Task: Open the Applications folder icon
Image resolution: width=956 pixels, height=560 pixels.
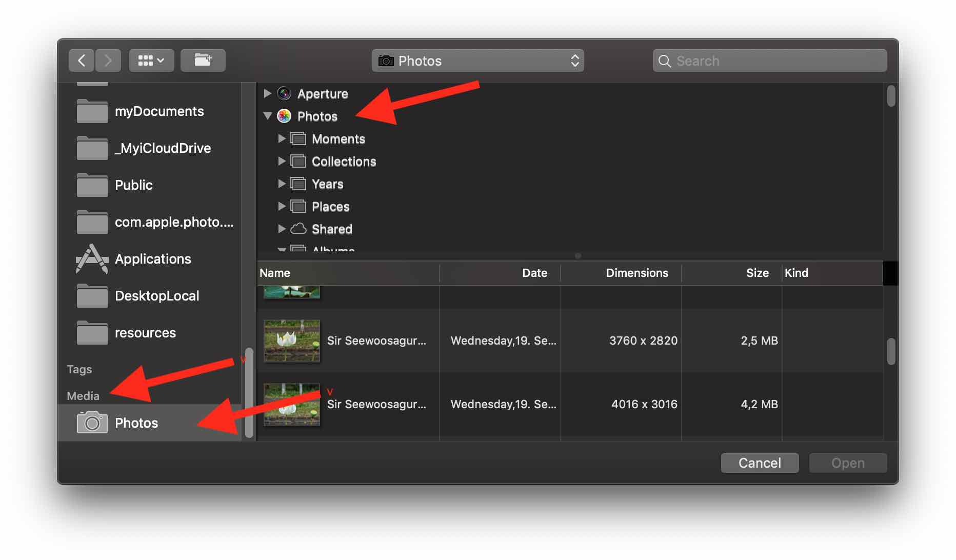Action: click(x=92, y=259)
